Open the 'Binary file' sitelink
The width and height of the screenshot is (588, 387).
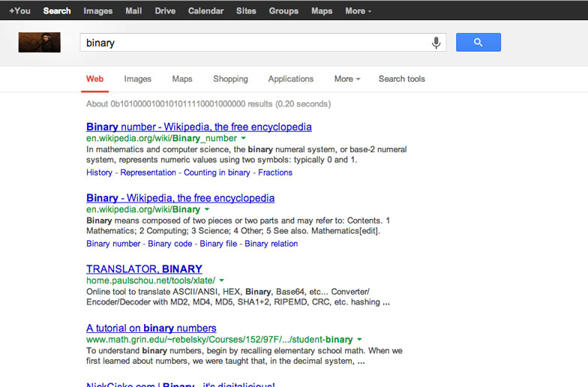(218, 244)
